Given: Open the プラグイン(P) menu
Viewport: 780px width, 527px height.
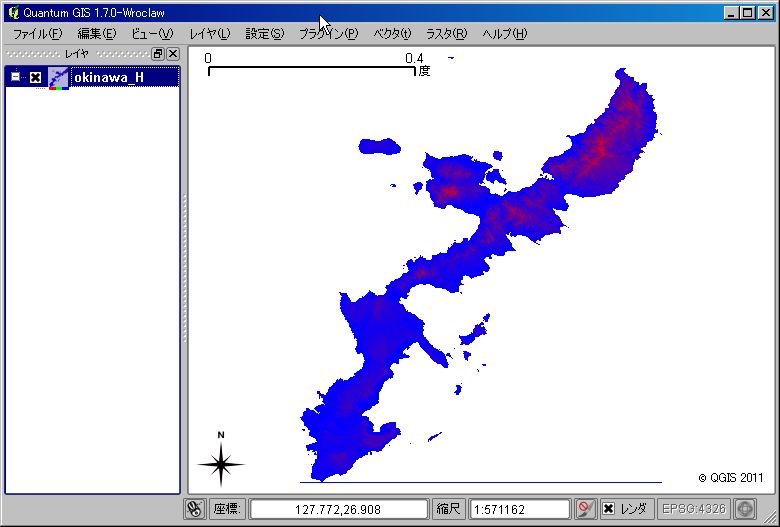Looking at the screenshot, I should pos(328,34).
